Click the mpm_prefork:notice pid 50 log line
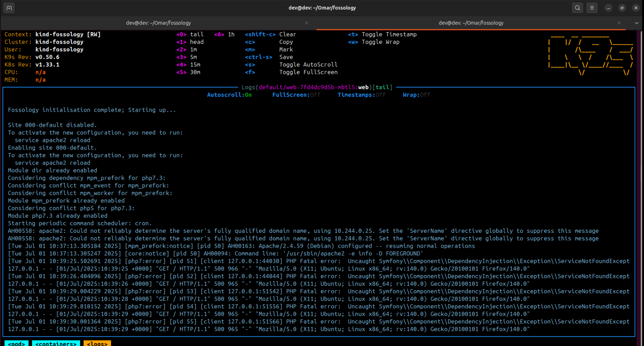Viewport: 644px width, 346px height. pos(241,246)
